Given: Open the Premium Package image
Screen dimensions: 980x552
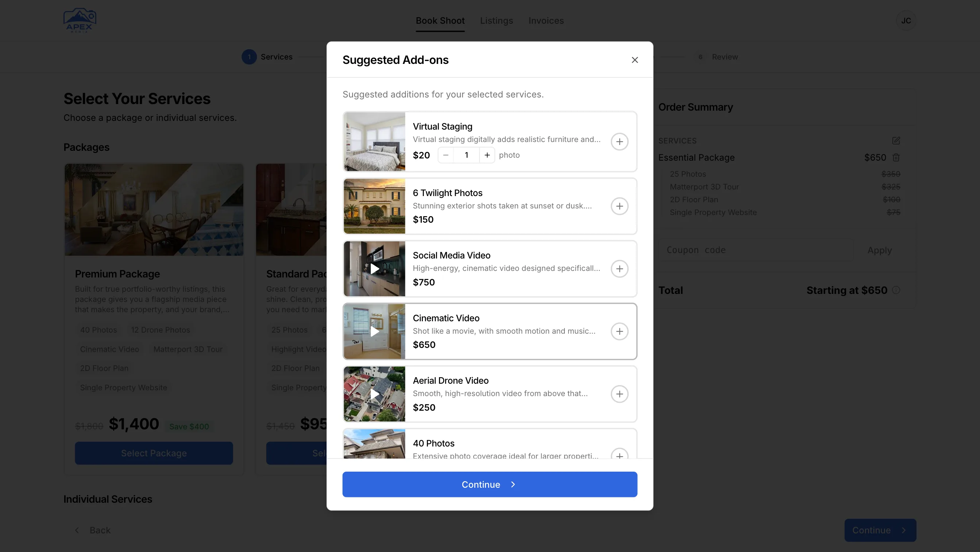Looking at the screenshot, I should point(154,210).
